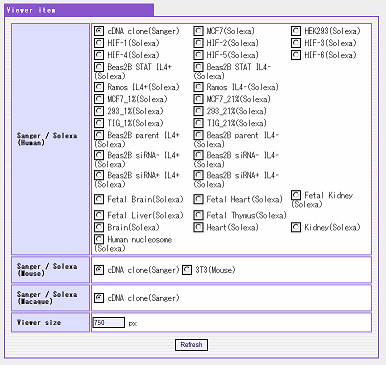
Task: Select the Fetal Thymus(Solexa) checkbox
Action: click(x=198, y=215)
